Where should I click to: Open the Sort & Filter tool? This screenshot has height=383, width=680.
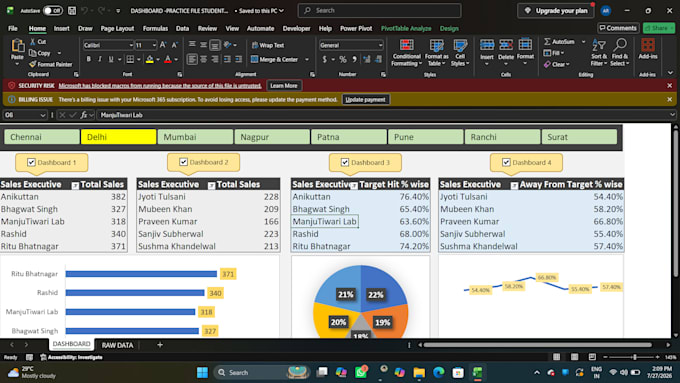tap(599, 52)
